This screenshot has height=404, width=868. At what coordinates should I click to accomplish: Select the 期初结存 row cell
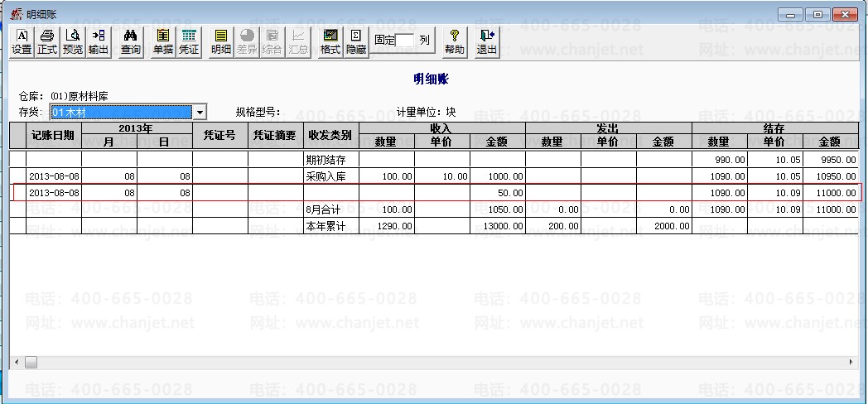pos(330,160)
